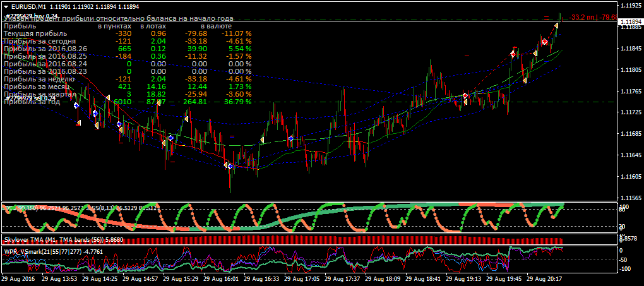
Task: Click the blue arrow on the sell 0.24 line
Action: point(76,105)
